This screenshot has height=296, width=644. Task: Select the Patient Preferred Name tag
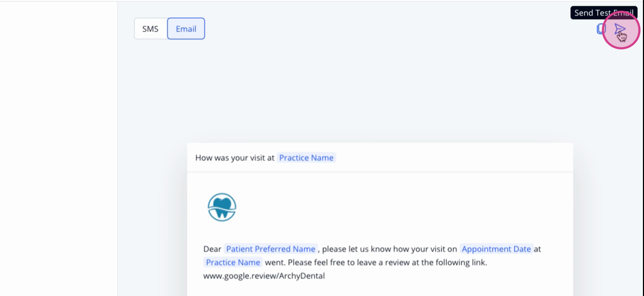coord(270,249)
